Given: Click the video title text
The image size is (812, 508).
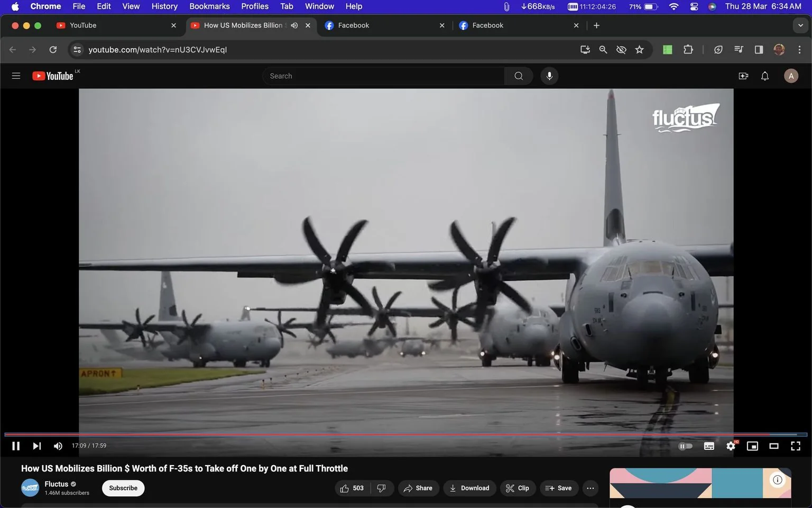Looking at the screenshot, I should point(184,468).
